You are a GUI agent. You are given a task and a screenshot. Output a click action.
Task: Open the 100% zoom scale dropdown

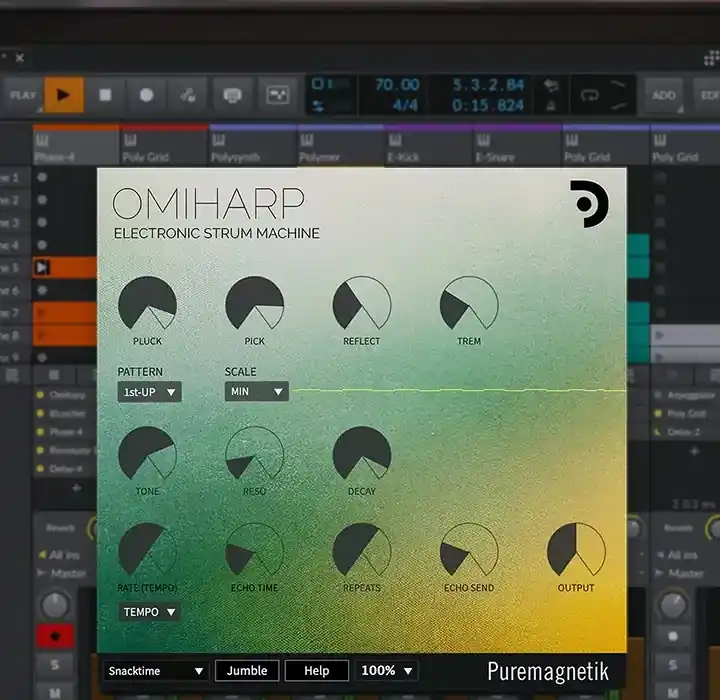[x=387, y=671]
